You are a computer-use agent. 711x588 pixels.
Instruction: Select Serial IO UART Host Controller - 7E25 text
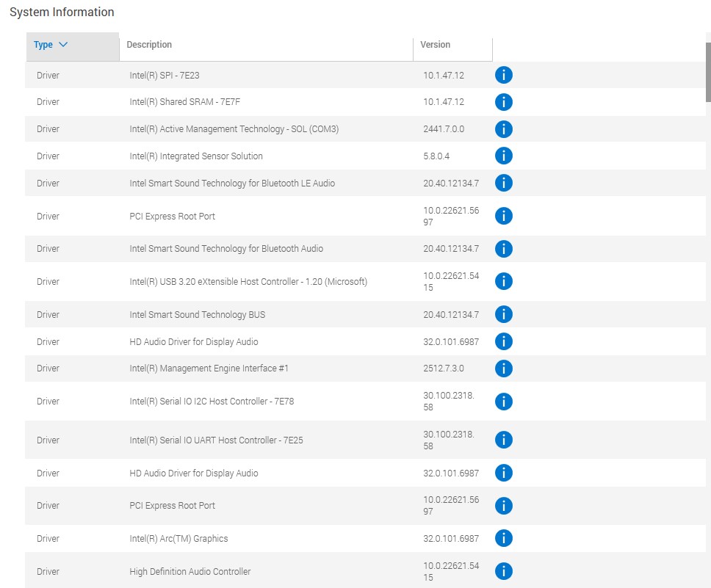click(x=216, y=440)
